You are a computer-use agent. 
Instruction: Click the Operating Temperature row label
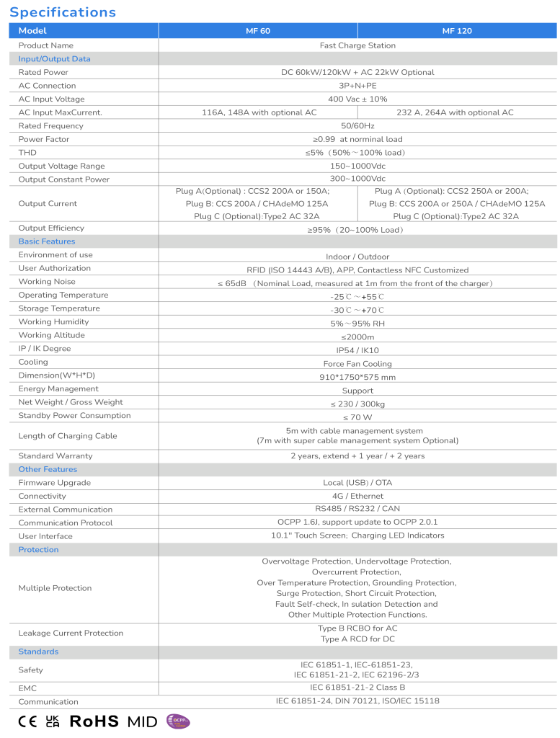pos(63,295)
